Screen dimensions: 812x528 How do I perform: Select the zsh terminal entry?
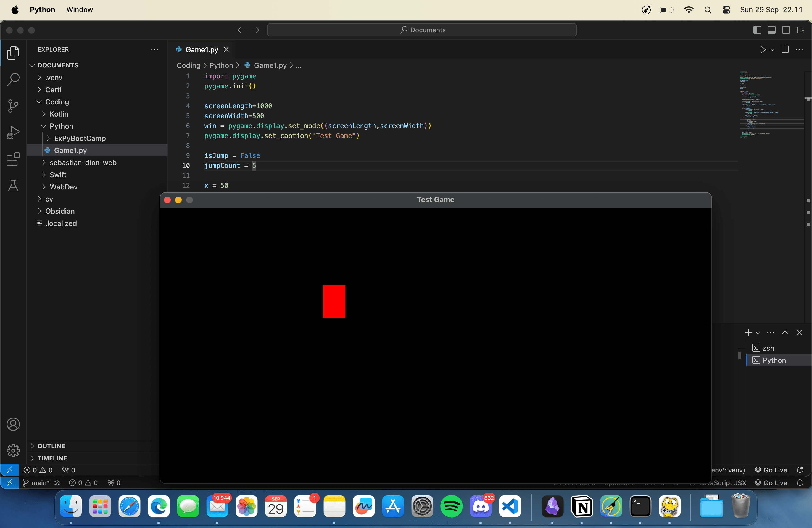(x=768, y=348)
